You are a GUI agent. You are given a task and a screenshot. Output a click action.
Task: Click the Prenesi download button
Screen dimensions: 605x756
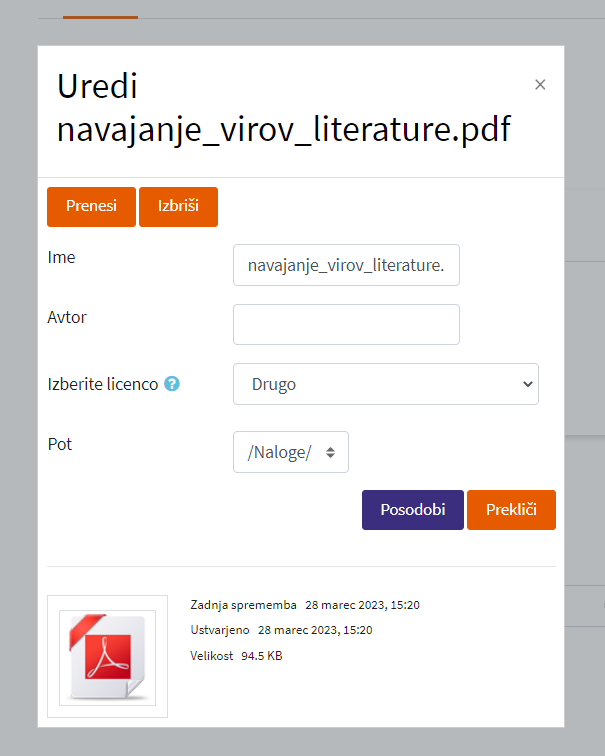pos(91,206)
